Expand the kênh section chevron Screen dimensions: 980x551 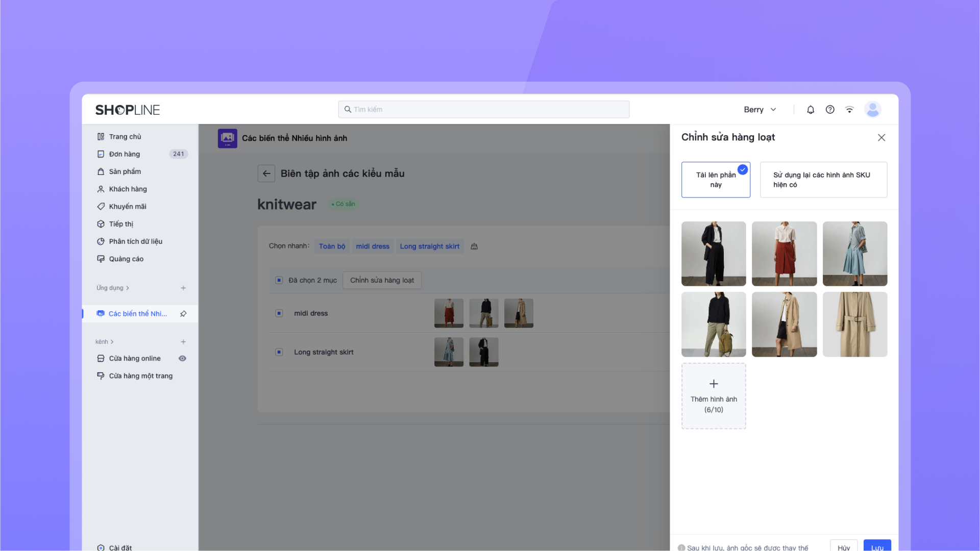pos(112,342)
